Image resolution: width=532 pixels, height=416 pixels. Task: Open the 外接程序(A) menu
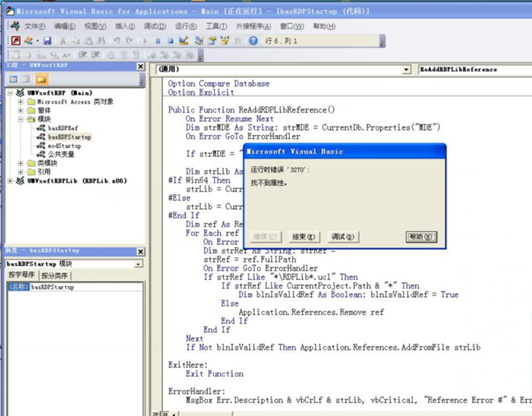click(253, 26)
